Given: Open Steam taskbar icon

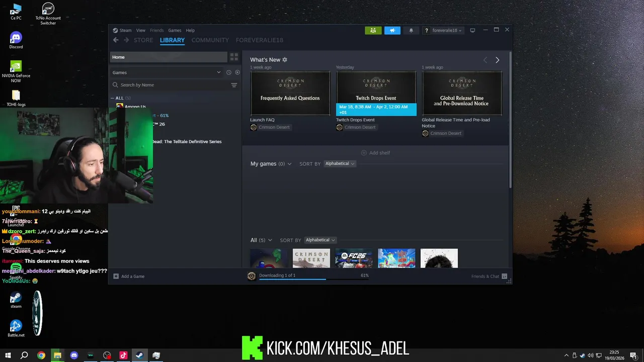Looking at the screenshot, I should (x=139, y=355).
